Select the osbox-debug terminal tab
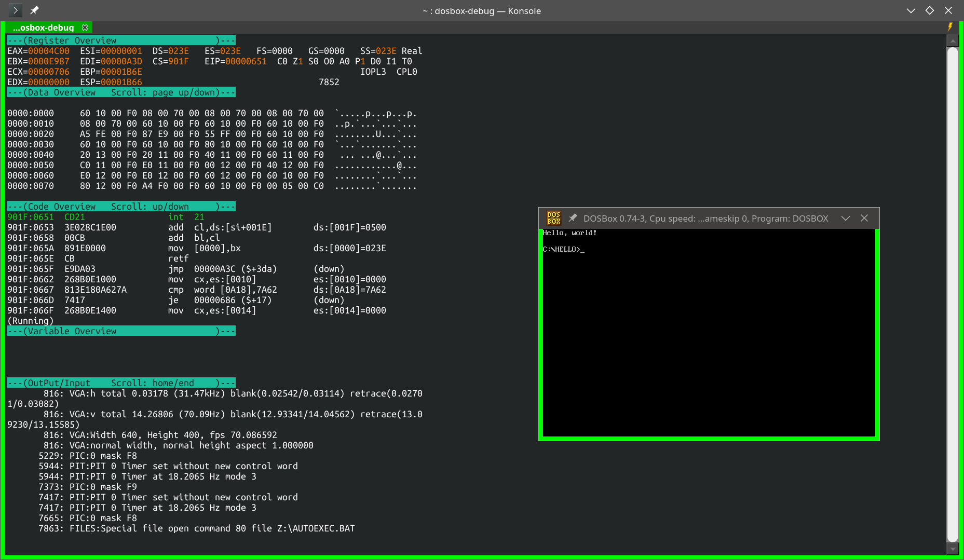Screen dimensions: 964x560 (44, 28)
